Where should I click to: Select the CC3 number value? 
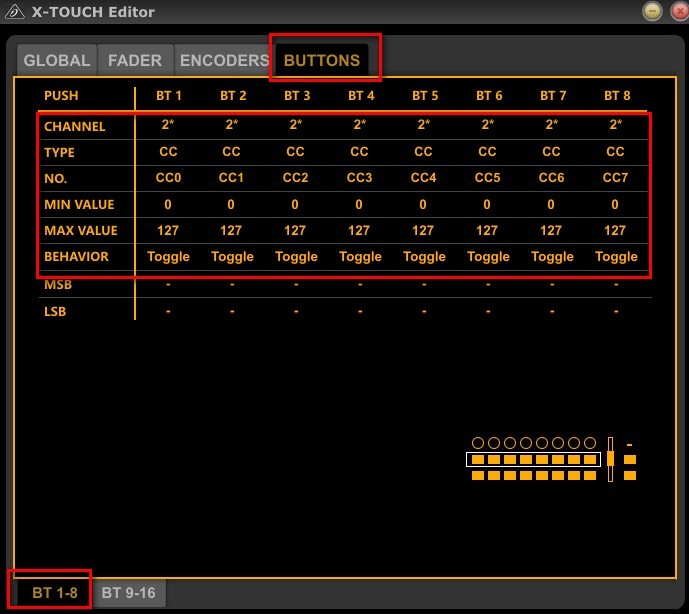359,178
